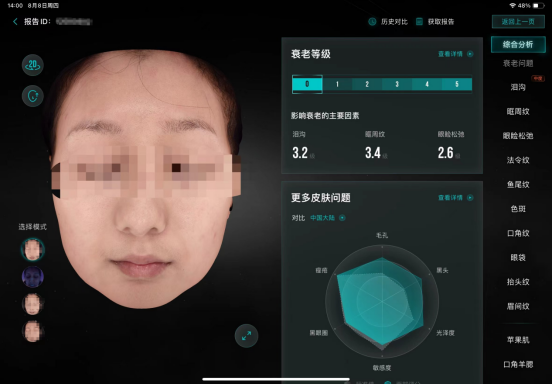
Task: Open 衰老等级 details arrow icon
Action: point(470,54)
